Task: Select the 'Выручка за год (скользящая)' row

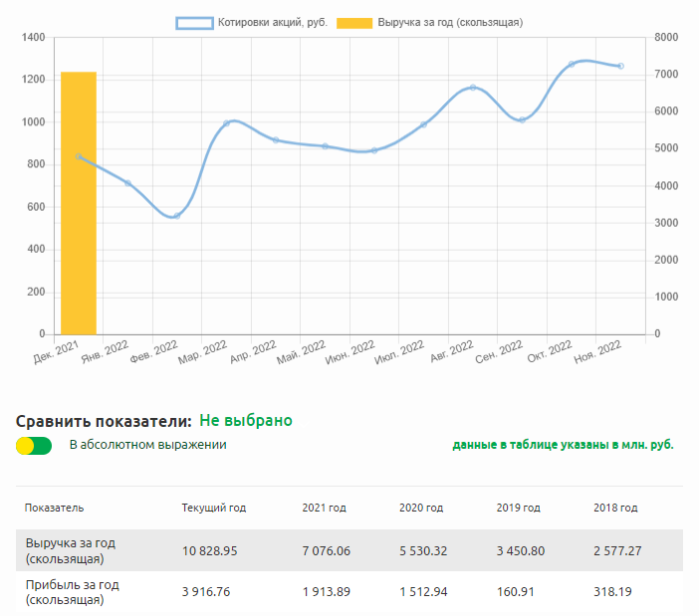Action: (x=72, y=550)
